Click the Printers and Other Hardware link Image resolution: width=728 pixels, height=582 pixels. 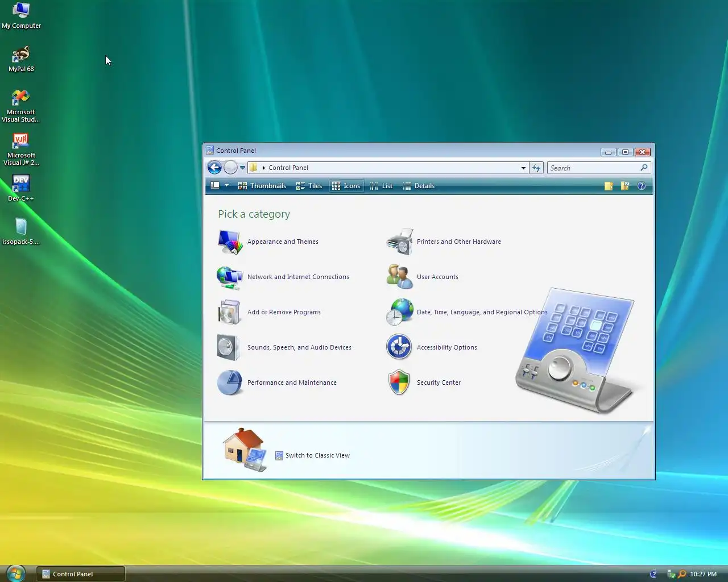pyautogui.click(x=459, y=242)
